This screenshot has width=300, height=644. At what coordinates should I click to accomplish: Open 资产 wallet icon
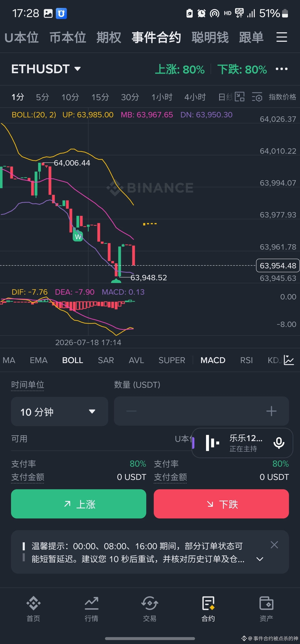point(266,604)
